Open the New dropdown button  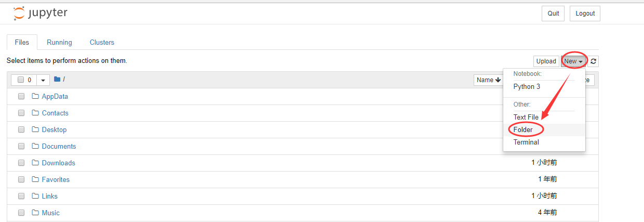573,61
